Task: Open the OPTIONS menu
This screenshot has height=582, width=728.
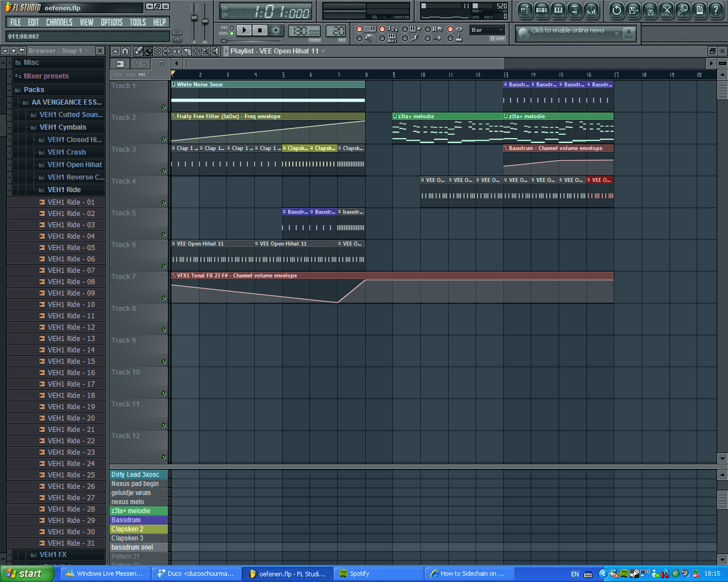Action: point(111,22)
